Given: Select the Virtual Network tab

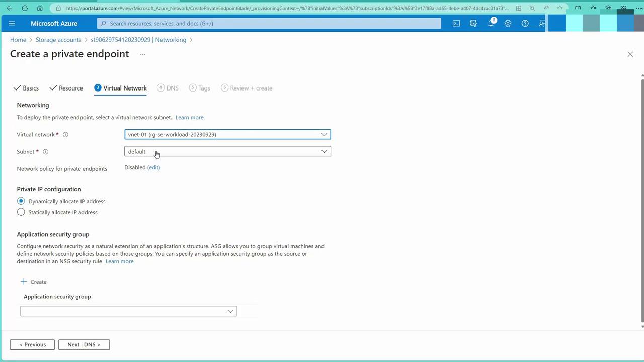Looking at the screenshot, I should (121, 88).
